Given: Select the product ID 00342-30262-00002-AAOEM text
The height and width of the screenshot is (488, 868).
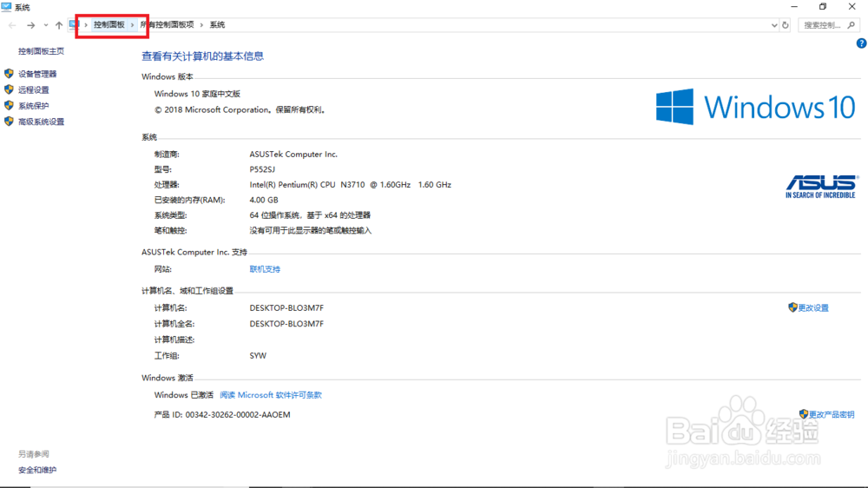Looking at the screenshot, I should click(x=238, y=414).
